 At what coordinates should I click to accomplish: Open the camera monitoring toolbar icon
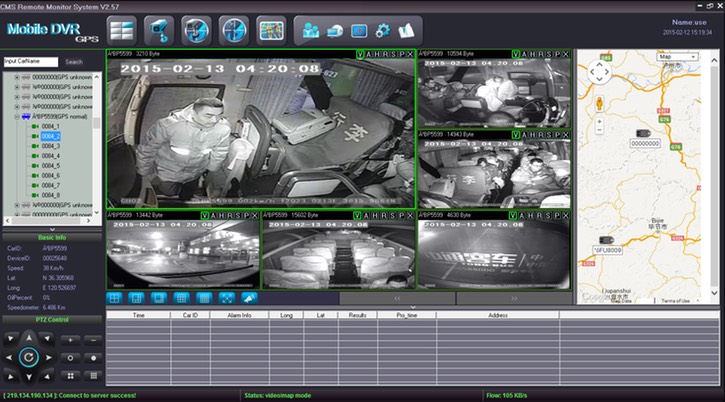pos(157,28)
